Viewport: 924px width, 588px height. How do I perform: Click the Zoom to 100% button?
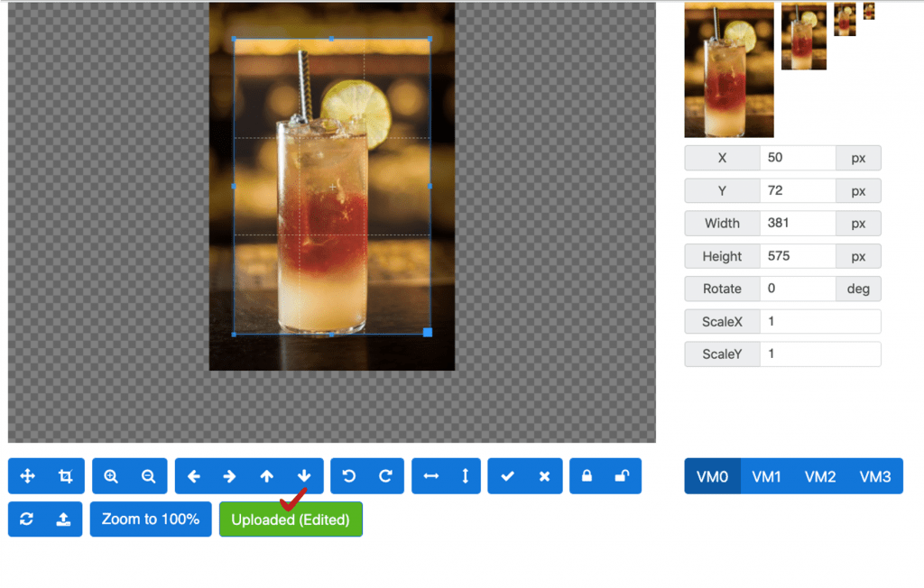pyautogui.click(x=151, y=519)
